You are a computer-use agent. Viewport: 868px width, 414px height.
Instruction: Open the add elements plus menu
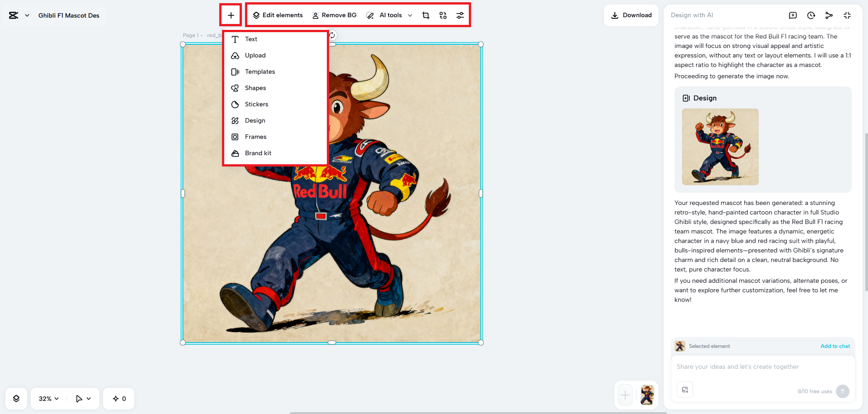[x=231, y=15]
